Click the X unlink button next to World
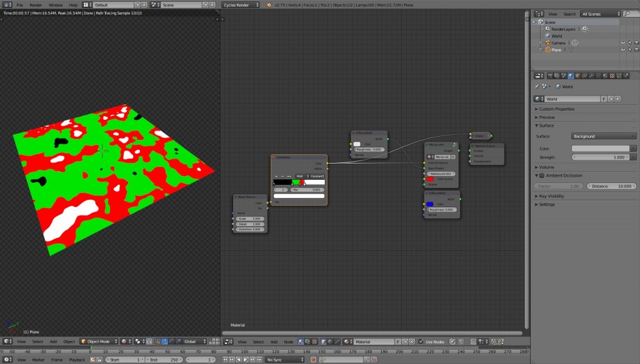This screenshot has height=364, width=640. 617,99
